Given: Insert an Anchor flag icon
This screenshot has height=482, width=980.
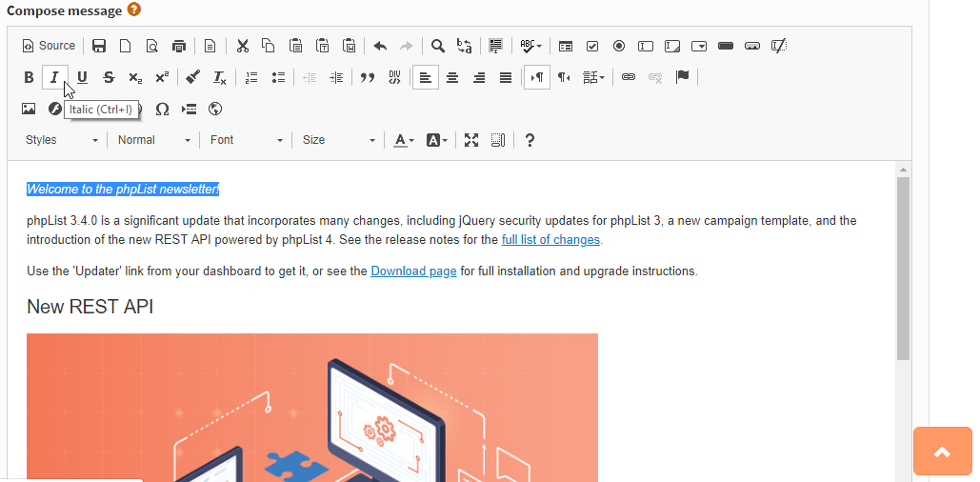Looking at the screenshot, I should [x=683, y=77].
